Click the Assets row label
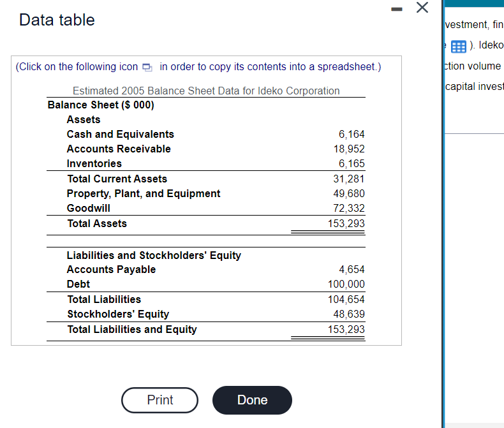The image size is (504, 428). [x=84, y=119]
